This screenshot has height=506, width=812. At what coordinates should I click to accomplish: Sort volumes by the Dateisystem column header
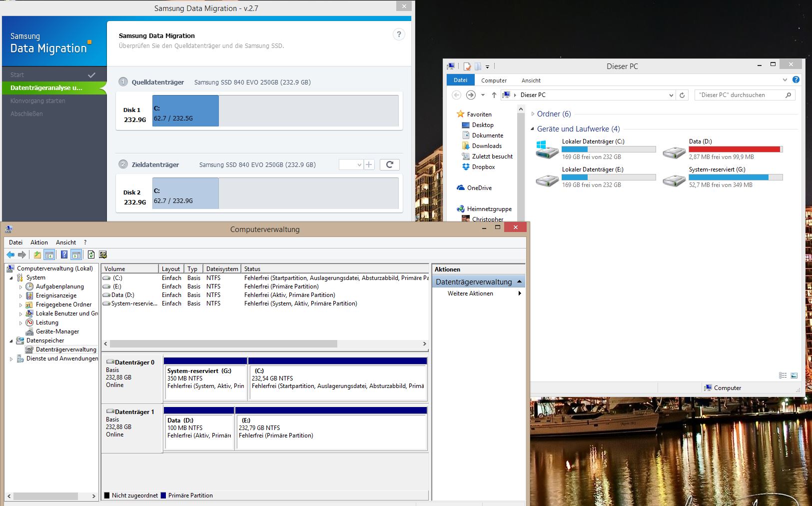222,269
